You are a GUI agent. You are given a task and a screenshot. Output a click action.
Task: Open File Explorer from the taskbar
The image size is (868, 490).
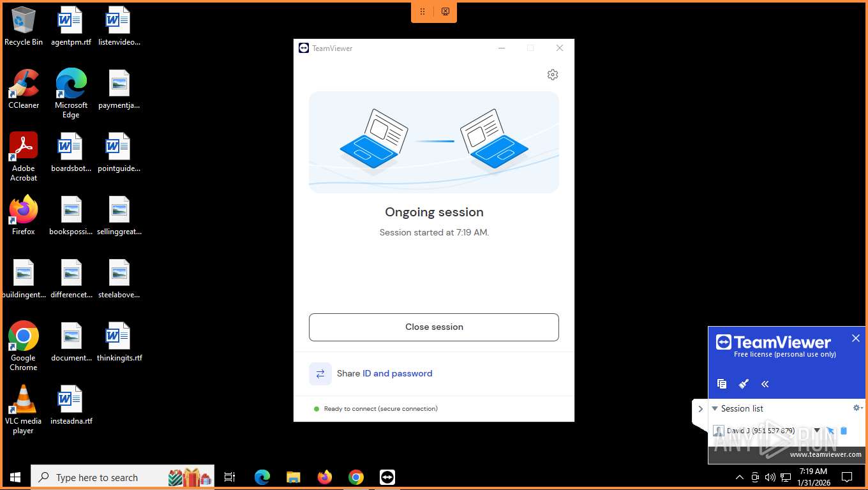[294, 477]
